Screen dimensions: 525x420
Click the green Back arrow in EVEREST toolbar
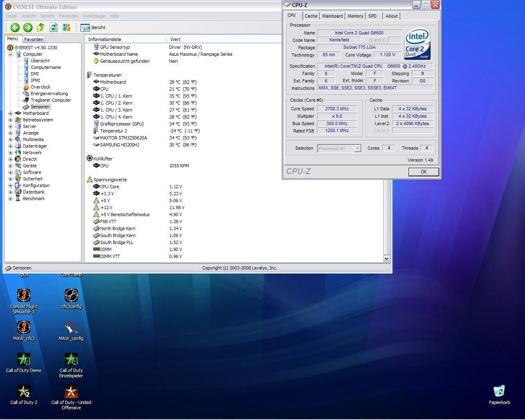[x=15, y=27]
